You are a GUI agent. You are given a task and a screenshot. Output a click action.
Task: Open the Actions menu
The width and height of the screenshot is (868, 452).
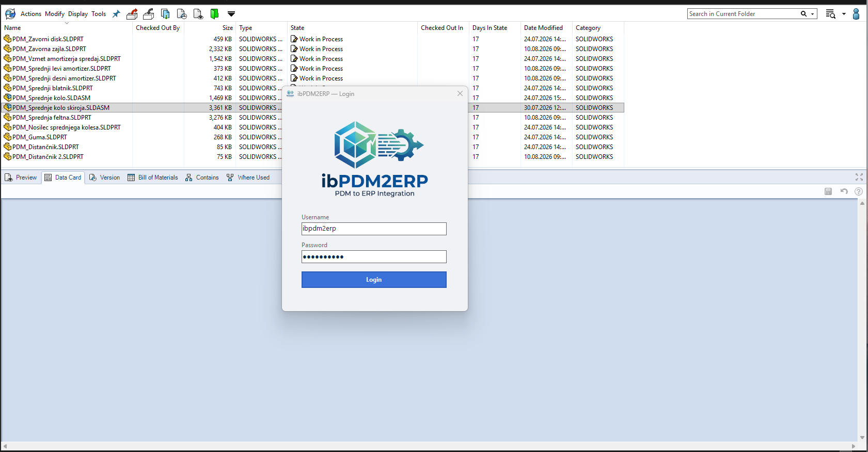(31, 14)
